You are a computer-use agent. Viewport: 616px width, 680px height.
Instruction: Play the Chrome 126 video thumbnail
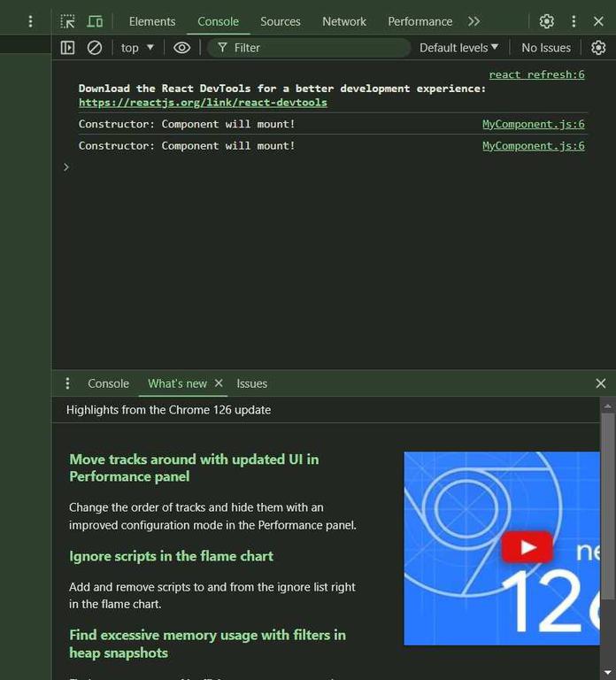[527, 547]
